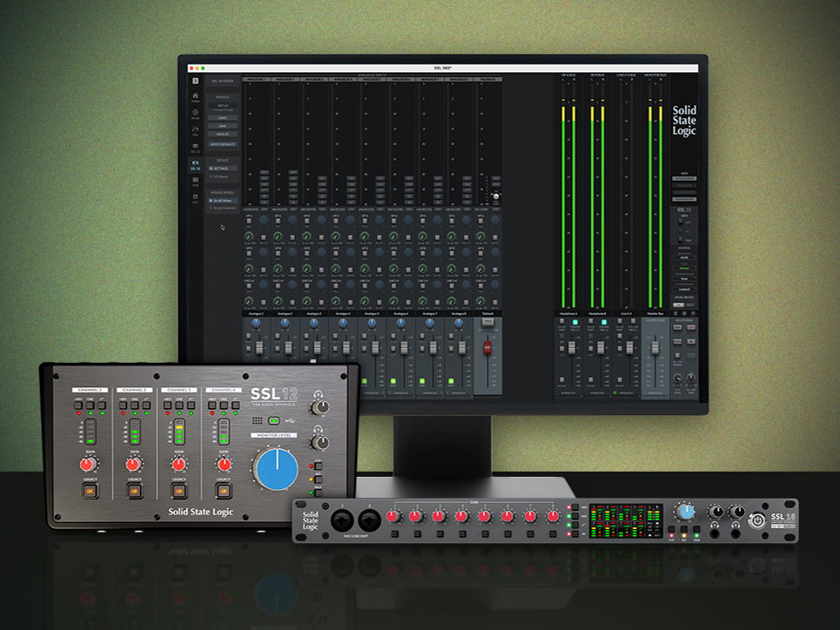Image resolution: width=840 pixels, height=630 pixels.
Task: Open the Home page in the sidebar
Action: (x=195, y=96)
